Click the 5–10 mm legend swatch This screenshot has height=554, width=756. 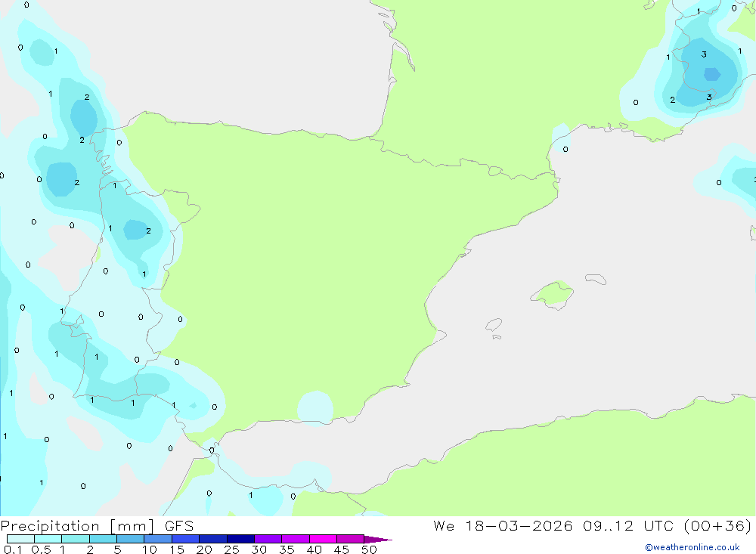coord(131,539)
